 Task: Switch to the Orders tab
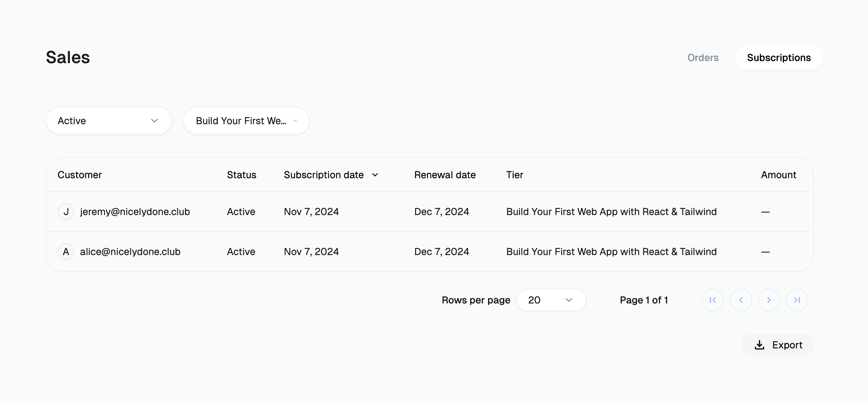click(x=703, y=58)
